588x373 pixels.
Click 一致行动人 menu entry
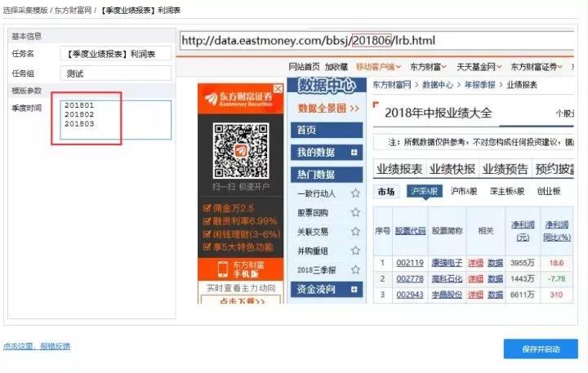pyautogui.click(x=316, y=193)
